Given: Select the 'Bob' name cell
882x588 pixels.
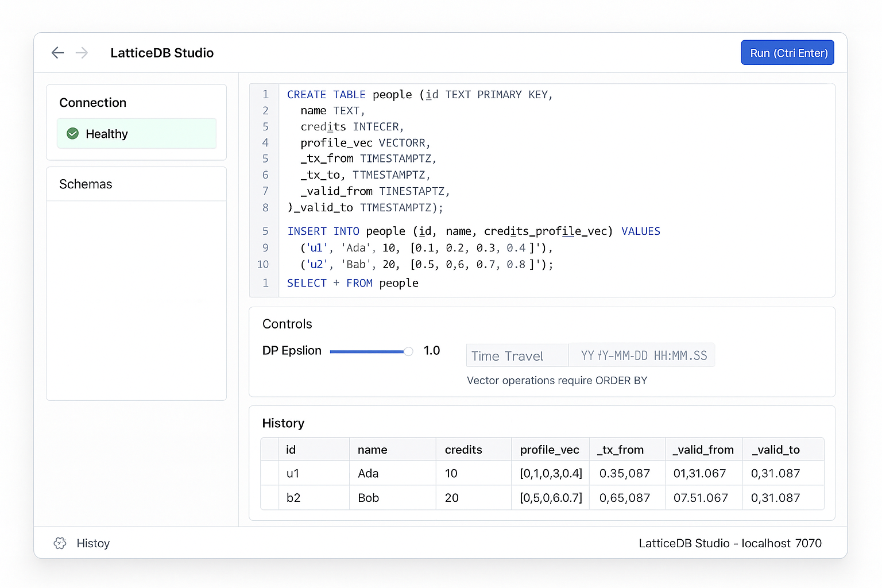Looking at the screenshot, I should coord(393,498).
